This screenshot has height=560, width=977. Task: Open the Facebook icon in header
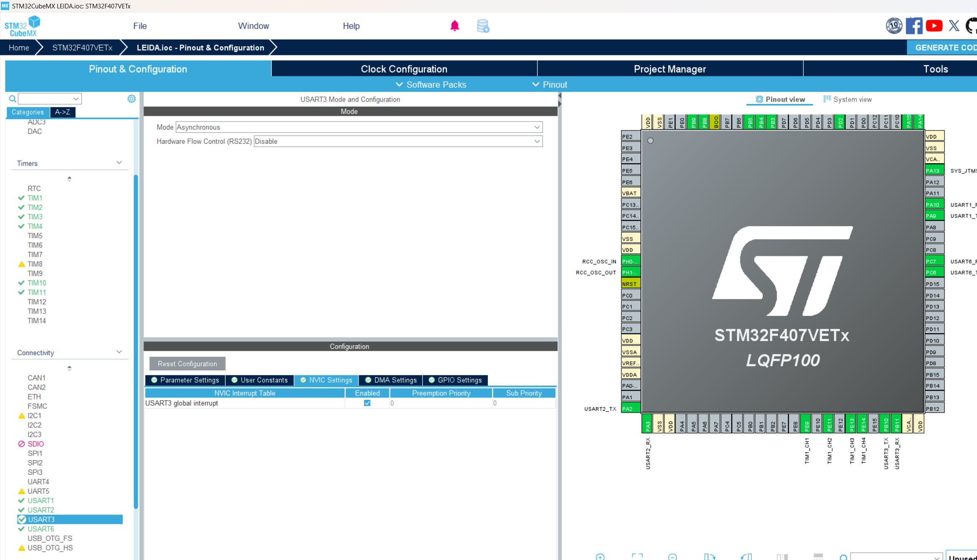point(914,26)
